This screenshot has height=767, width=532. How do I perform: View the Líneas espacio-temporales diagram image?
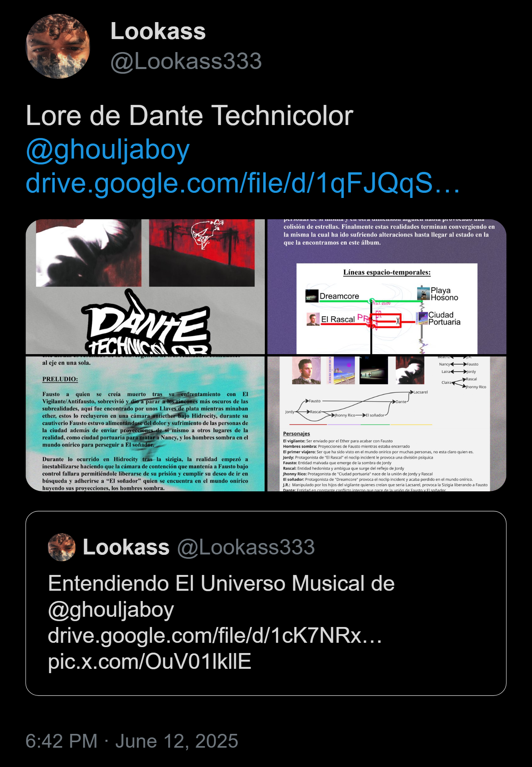387,287
